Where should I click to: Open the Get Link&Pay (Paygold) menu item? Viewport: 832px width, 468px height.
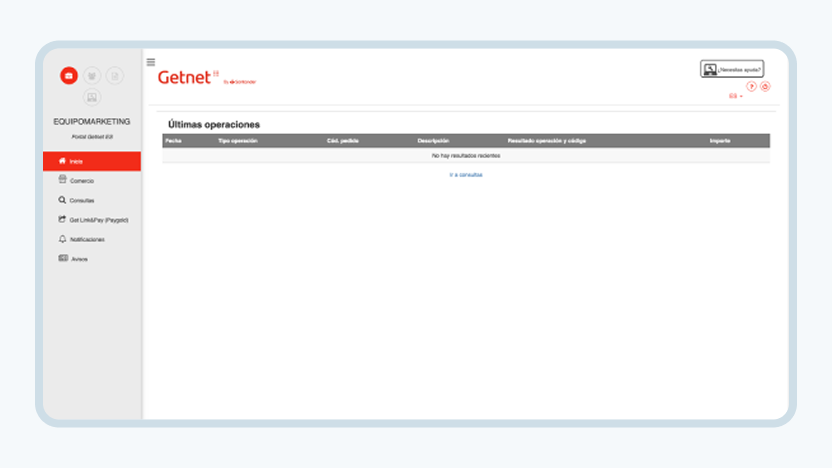point(92,220)
